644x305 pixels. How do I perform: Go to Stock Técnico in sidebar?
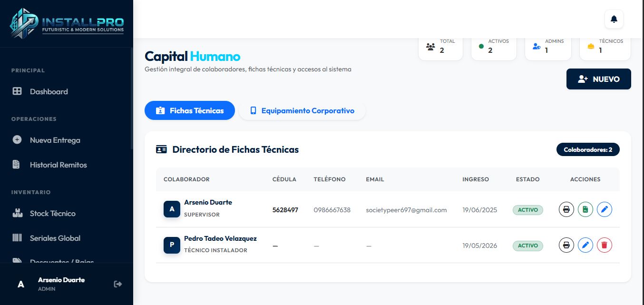67,213
